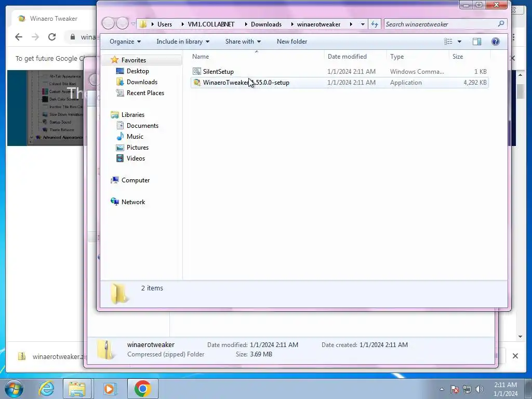Viewport: 532px width, 399px height.
Task: Click the Application type cell
Action: (406, 83)
